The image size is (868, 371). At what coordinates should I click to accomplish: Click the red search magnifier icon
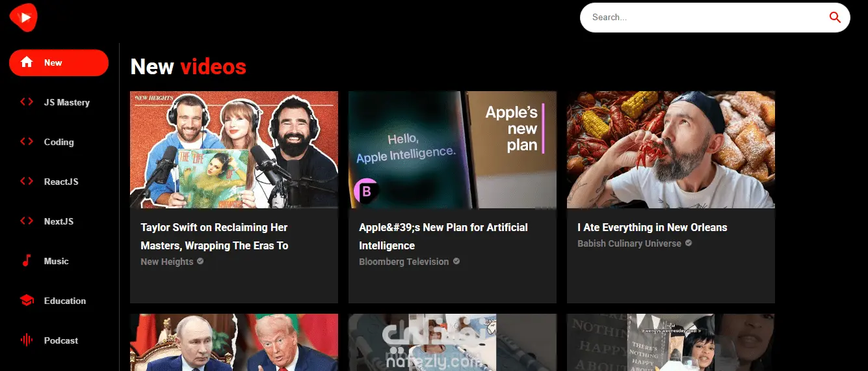tap(835, 18)
